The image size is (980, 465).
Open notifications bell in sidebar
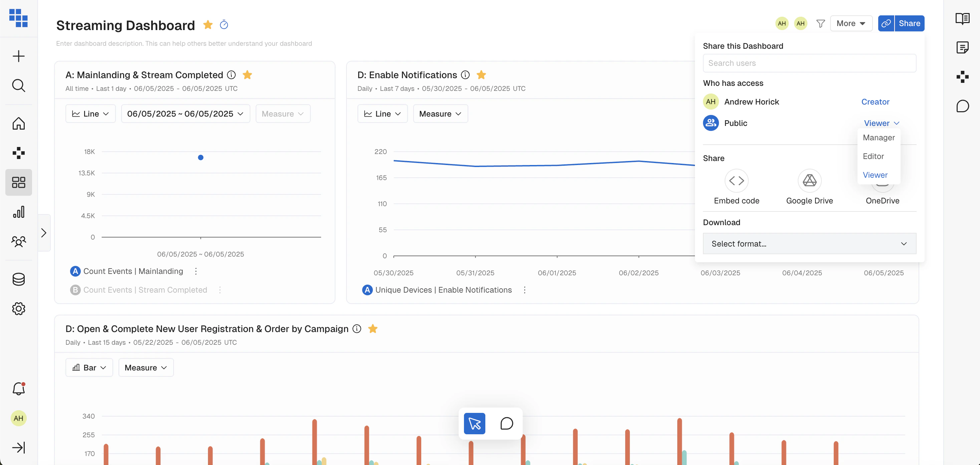pyautogui.click(x=19, y=389)
